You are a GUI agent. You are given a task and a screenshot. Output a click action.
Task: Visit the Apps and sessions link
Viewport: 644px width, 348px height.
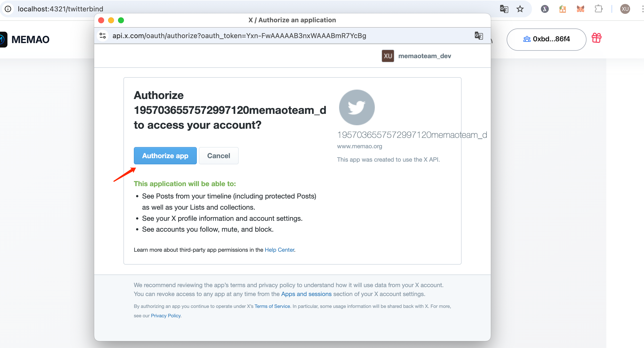click(x=306, y=294)
